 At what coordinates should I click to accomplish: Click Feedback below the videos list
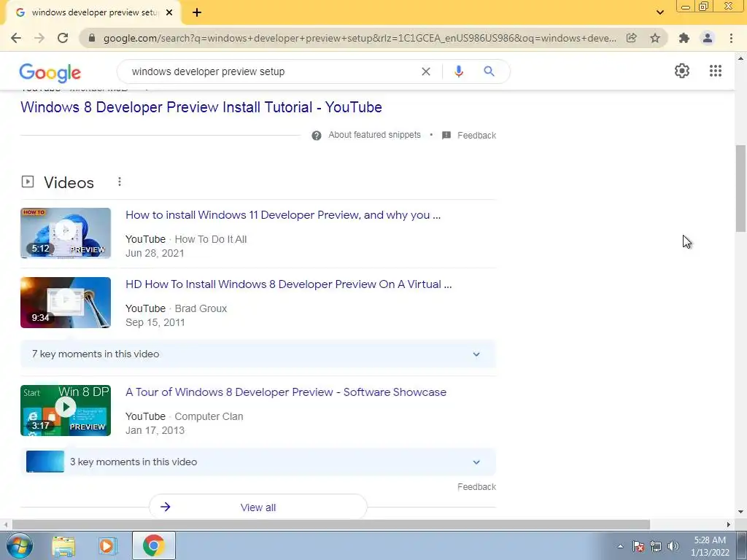[x=476, y=486]
